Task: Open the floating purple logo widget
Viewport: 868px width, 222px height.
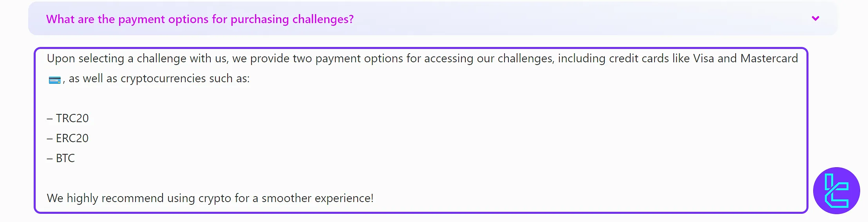Action: click(x=836, y=191)
